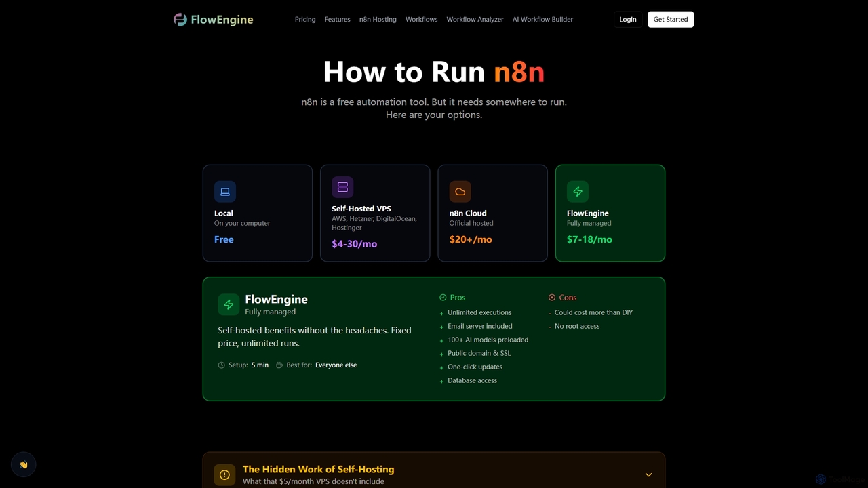Click the 100+ AI models preloaded item
The width and height of the screenshot is (868, 488).
coord(488,340)
